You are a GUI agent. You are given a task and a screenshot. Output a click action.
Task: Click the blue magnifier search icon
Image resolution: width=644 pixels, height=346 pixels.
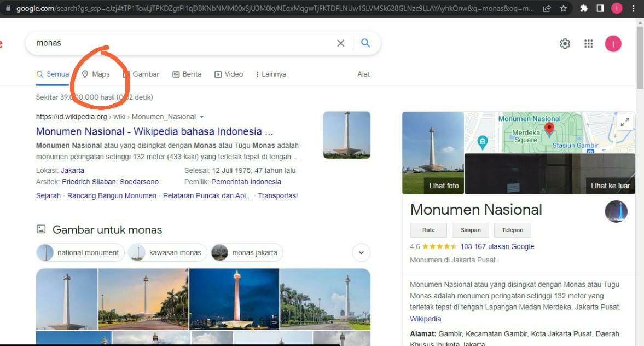365,43
